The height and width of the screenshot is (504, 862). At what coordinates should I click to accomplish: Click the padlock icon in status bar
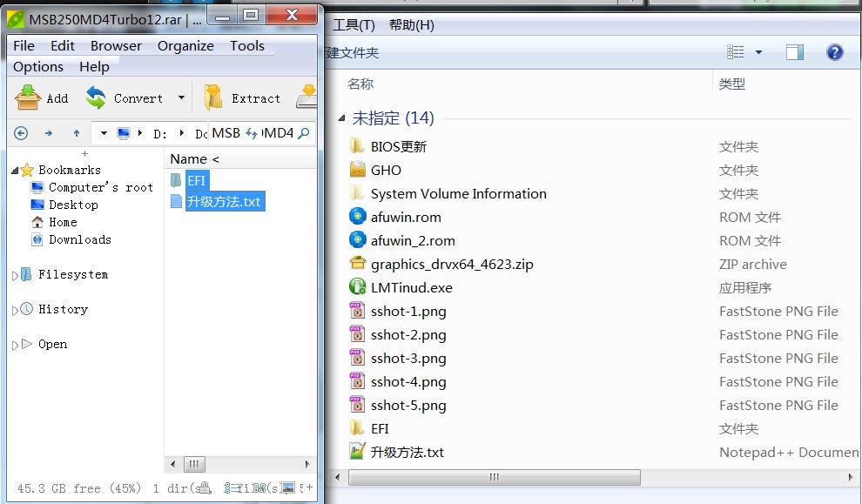204,487
